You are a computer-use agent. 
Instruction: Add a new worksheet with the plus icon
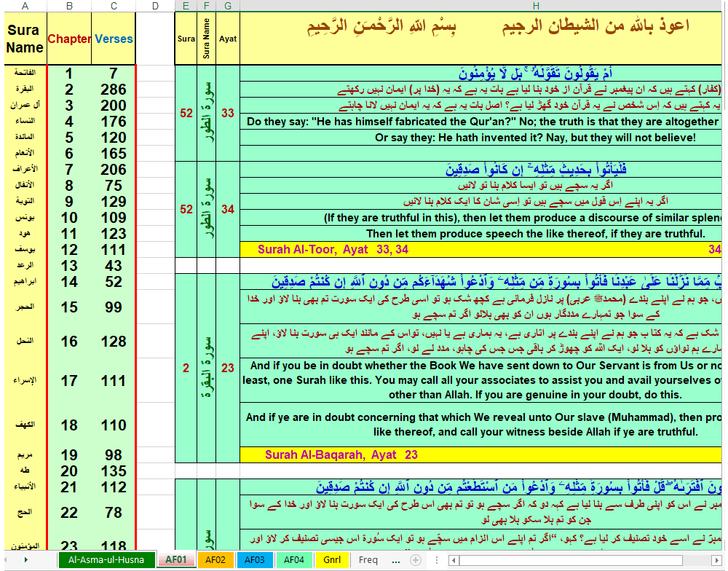click(x=415, y=560)
